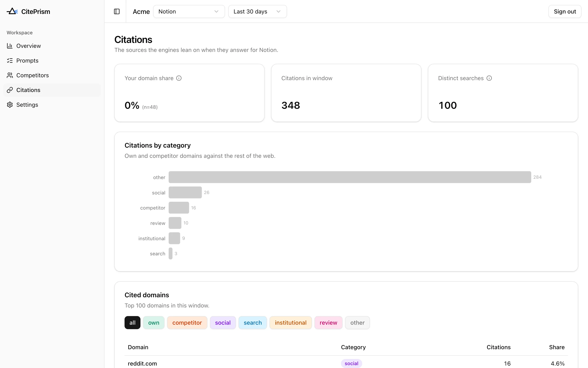Click the Citations column header
588x368 pixels.
click(499, 347)
